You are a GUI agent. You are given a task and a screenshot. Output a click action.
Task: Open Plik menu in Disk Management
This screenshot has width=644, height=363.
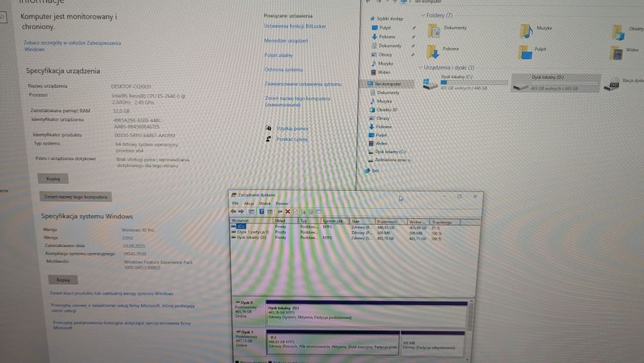tap(235, 203)
